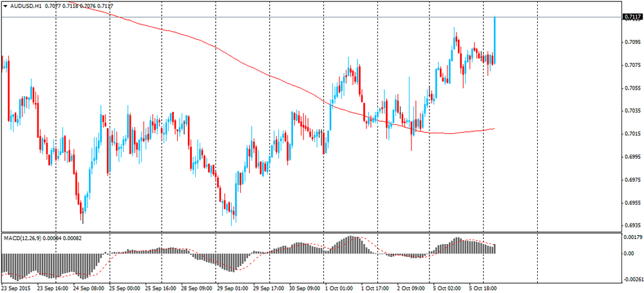The width and height of the screenshot is (644, 293).
Task: Click the 29 Sep 01:00 time label
Action: pyautogui.click(x=234, y=288)
